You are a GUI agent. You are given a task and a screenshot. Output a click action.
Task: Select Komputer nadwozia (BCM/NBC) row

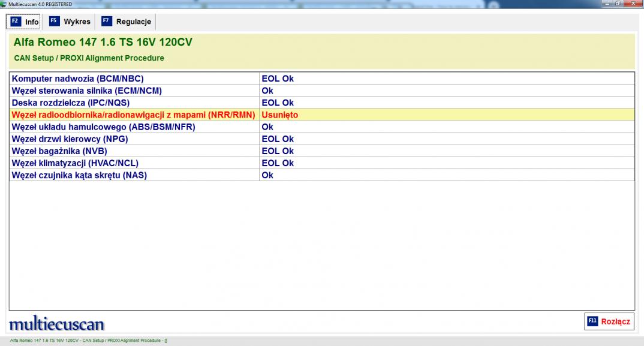click(322, 79)
